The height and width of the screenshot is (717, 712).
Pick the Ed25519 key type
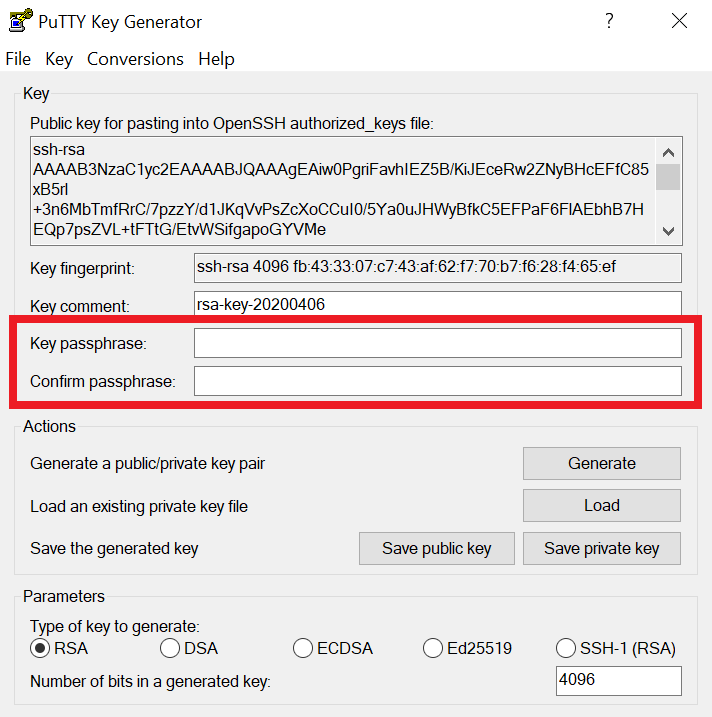[x=433, y=648]
